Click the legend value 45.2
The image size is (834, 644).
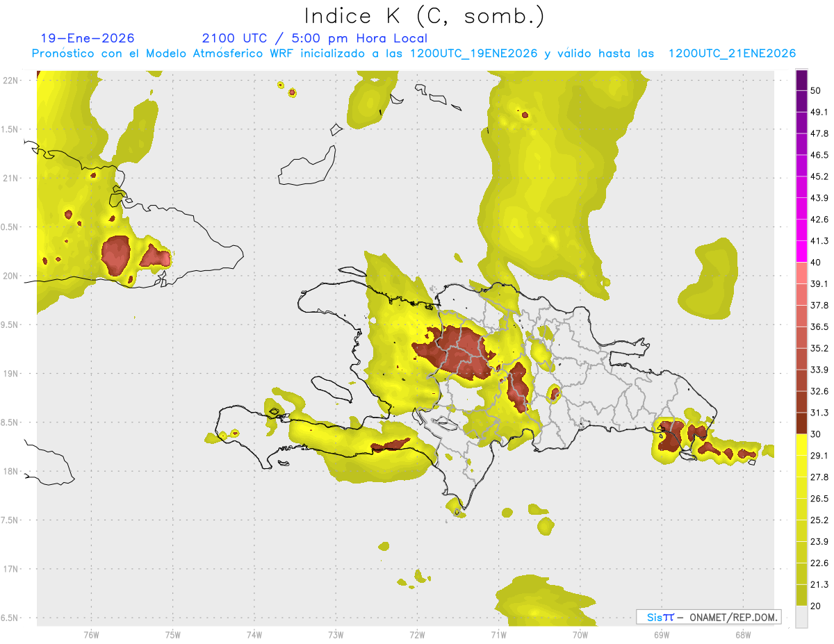[x=819, y=176]
